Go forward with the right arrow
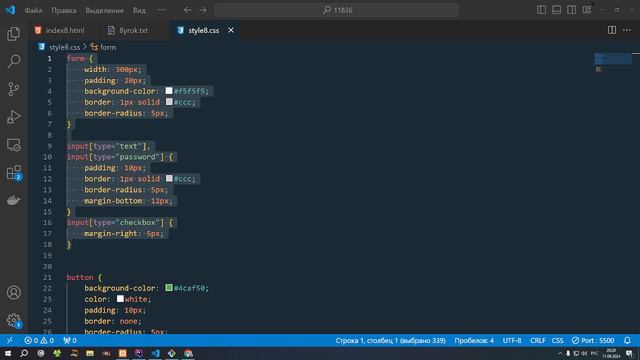The height and width of the screenshot is (360, 640). tap(202, 10)
